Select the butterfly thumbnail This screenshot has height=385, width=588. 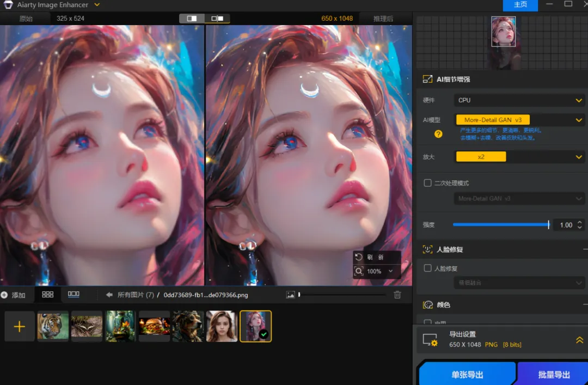[87, 326]
